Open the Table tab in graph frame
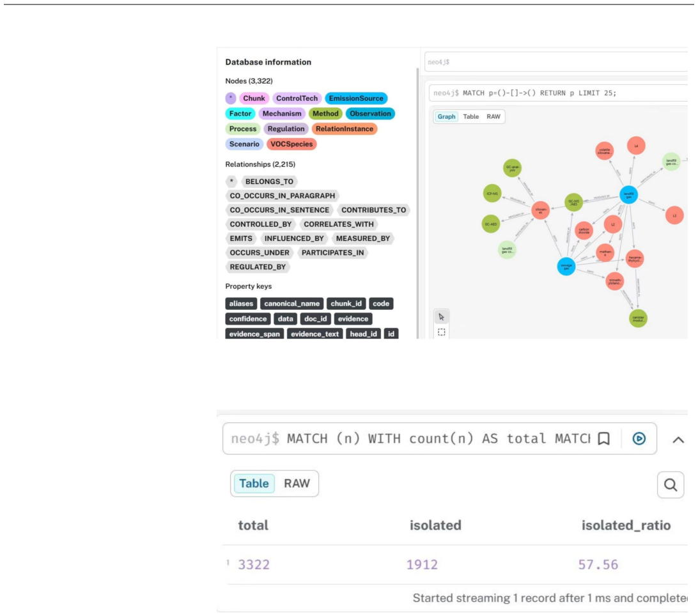 point(470,116)
